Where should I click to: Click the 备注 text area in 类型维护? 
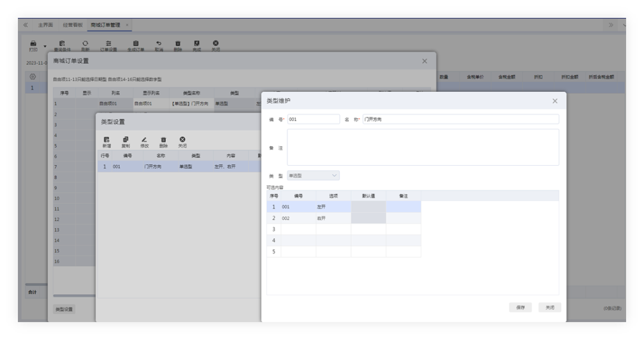tap(423, 147)
